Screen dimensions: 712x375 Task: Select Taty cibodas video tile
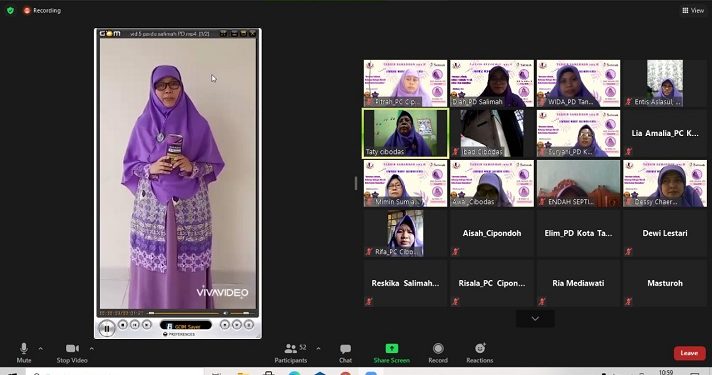[405, 133]
